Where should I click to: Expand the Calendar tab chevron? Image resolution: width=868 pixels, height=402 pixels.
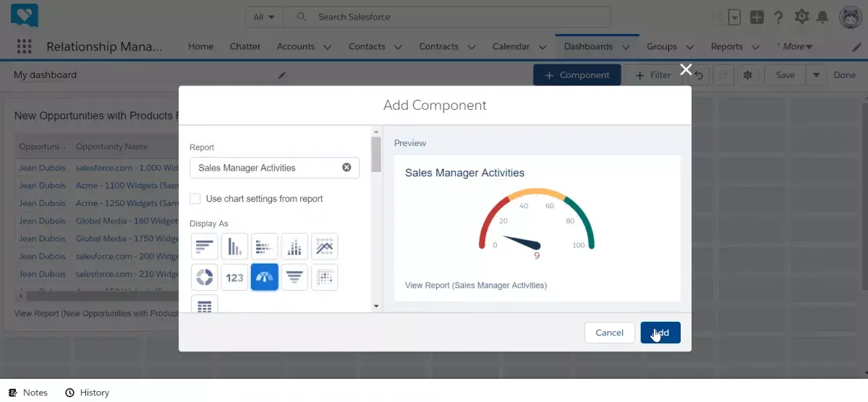542,47
